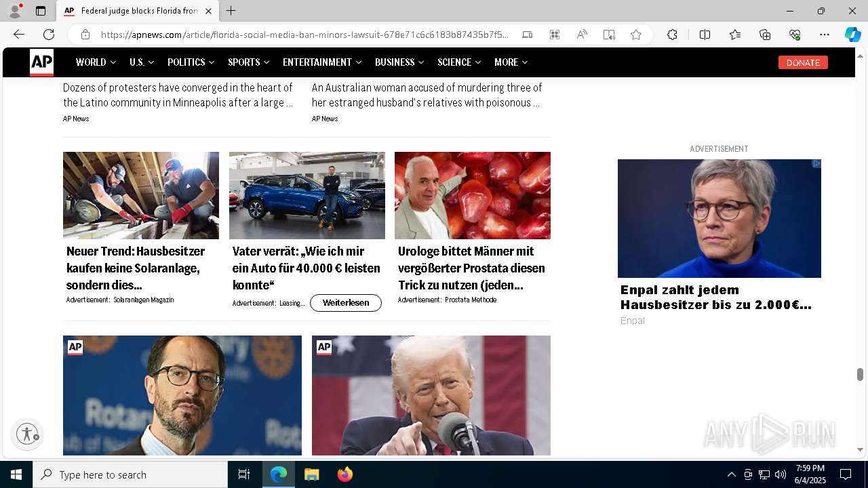Screen dimensions: 868x488
Task: Expand the MORE menu
Action: [x=511, y=62]
